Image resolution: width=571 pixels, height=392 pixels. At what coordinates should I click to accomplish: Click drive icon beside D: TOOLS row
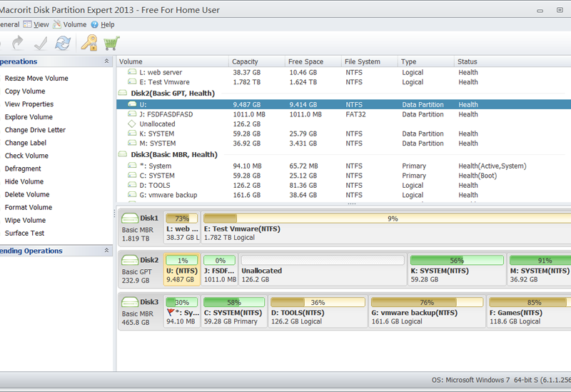[x=132, y=185]
